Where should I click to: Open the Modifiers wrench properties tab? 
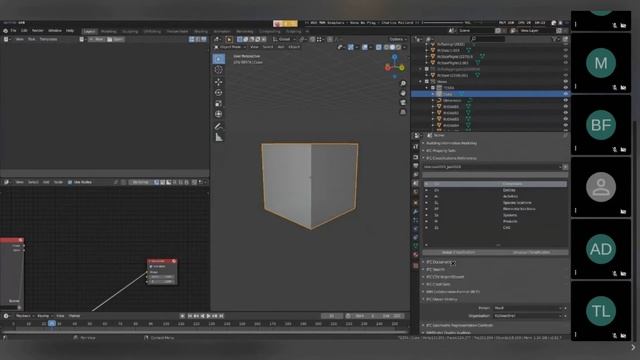coord(416,211)
